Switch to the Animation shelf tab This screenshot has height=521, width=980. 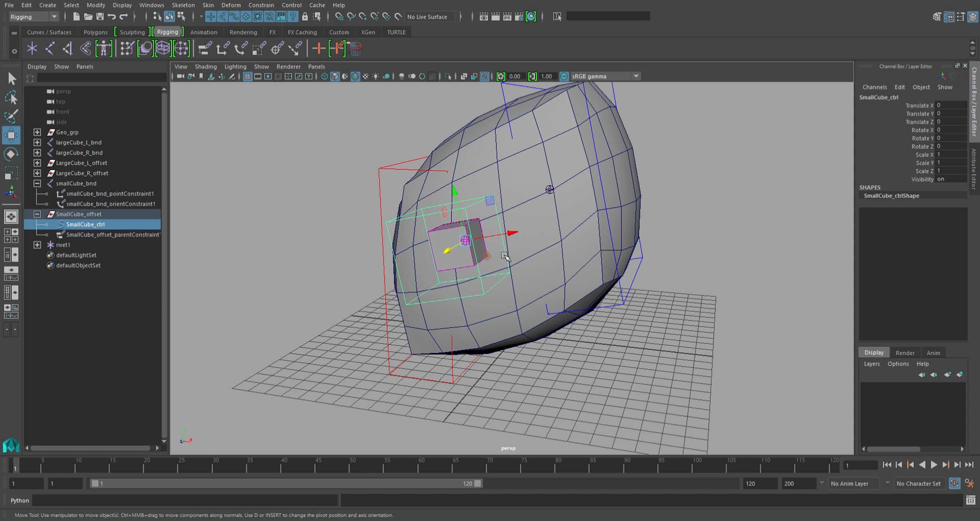[x=203, y=32]
